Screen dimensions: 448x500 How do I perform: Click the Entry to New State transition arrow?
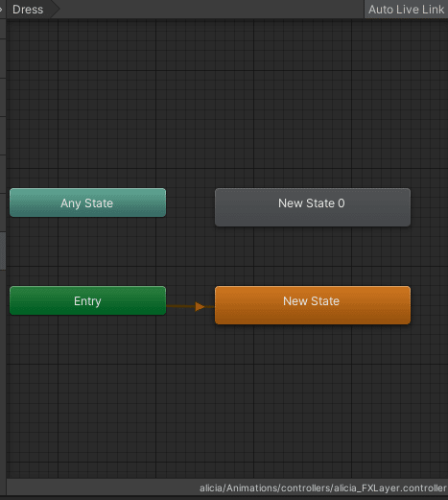(x=200, y=306)
